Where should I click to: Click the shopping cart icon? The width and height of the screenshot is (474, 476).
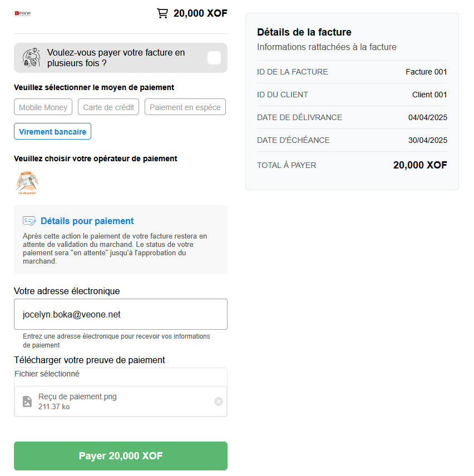162,13
